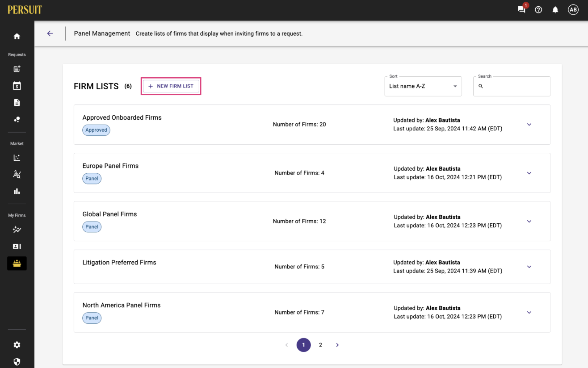Screen dimensions: 588x368
Task: Click the bubbles icon under Requests
Action: (x=17, y=120)
